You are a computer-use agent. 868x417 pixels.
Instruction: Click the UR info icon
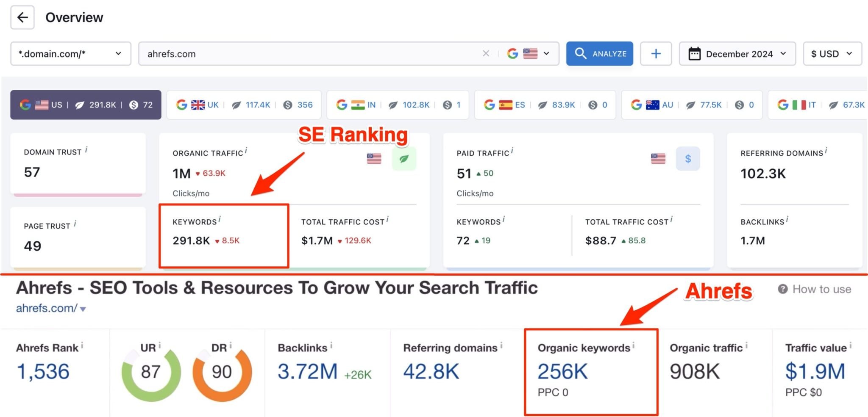click(x=159, y=346)
